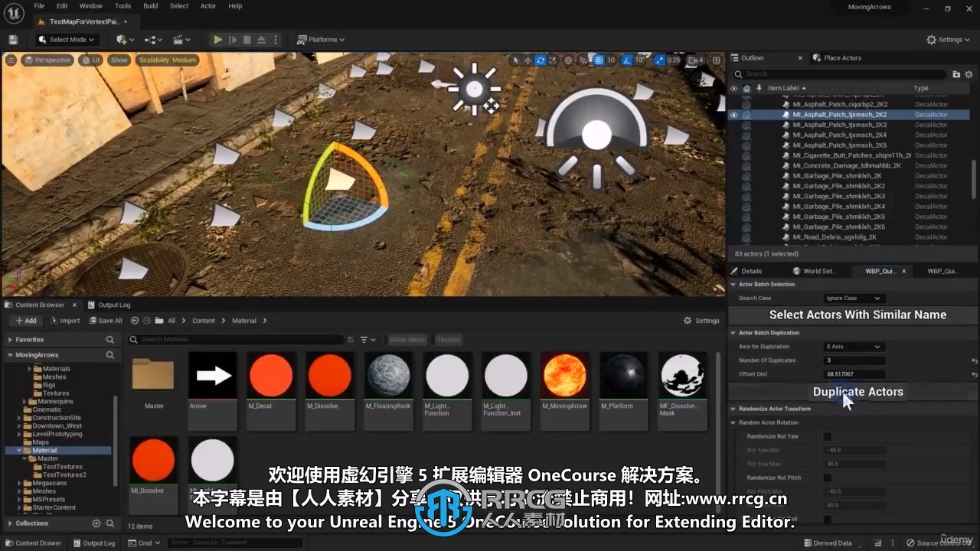Click Content Browser history back arrow
Image resolution: width=980 pixels, height=551 pixels.
pyautogui.click(x=135, y=321)
